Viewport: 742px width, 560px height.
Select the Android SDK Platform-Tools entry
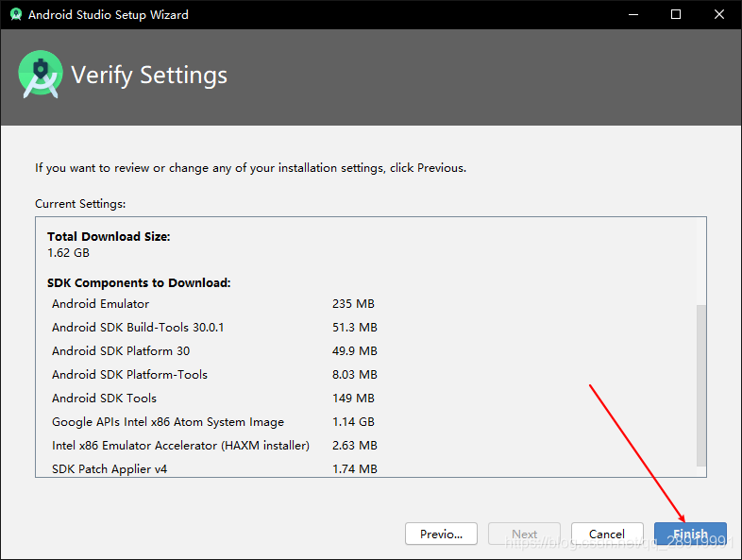point(129,375)
